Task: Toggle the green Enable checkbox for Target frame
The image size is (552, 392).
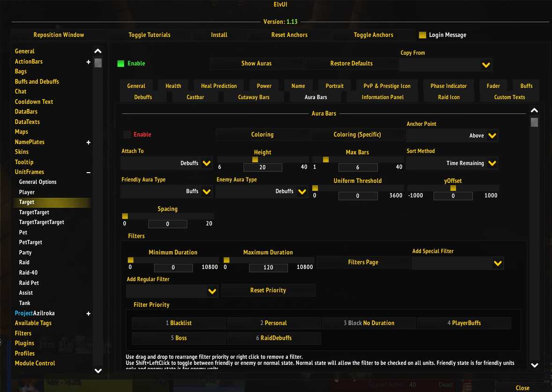Action: 121,64
